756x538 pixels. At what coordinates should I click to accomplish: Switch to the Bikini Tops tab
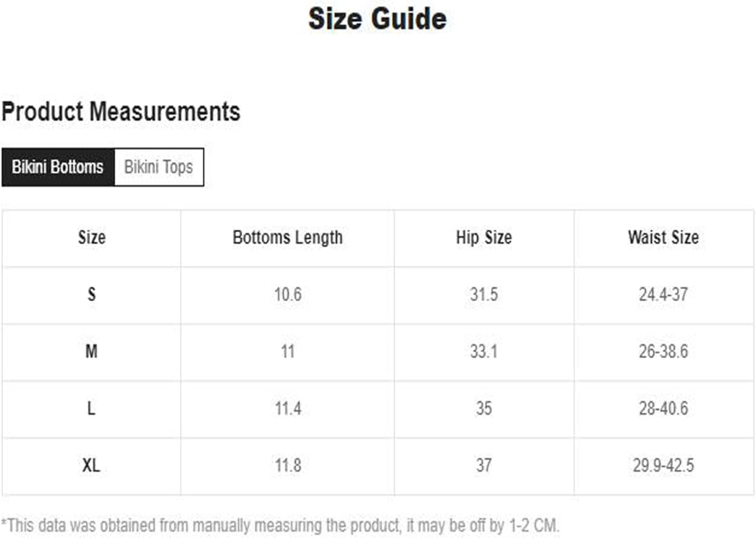pyautogui.click(x=159, y=167)
